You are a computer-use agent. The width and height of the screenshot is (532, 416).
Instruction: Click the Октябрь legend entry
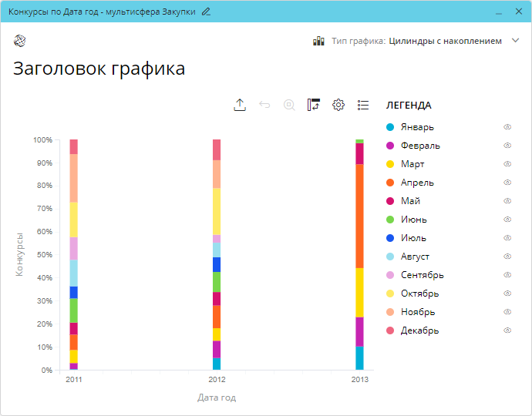pyautogui.click(x=419, y=294)
